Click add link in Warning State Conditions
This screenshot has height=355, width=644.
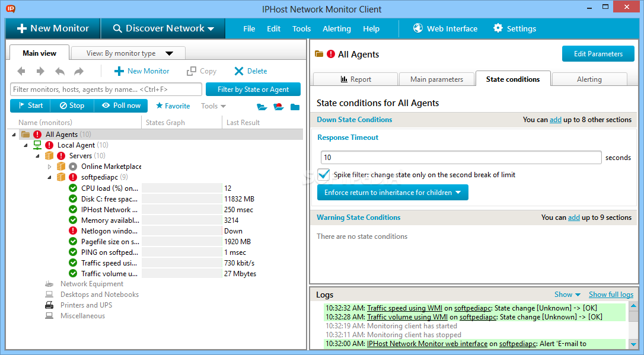point(574,217)
